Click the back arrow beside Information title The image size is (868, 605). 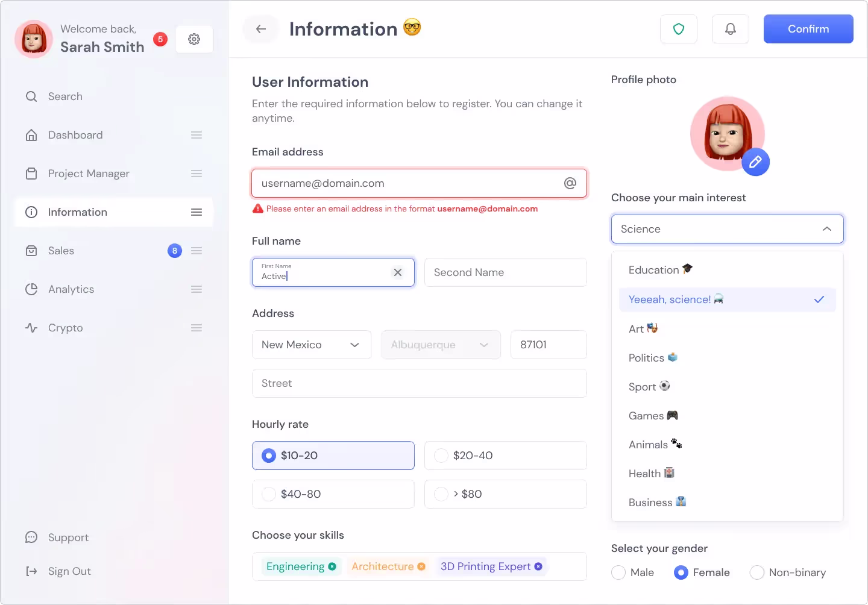pyautogui.click(x=260, y=29)
